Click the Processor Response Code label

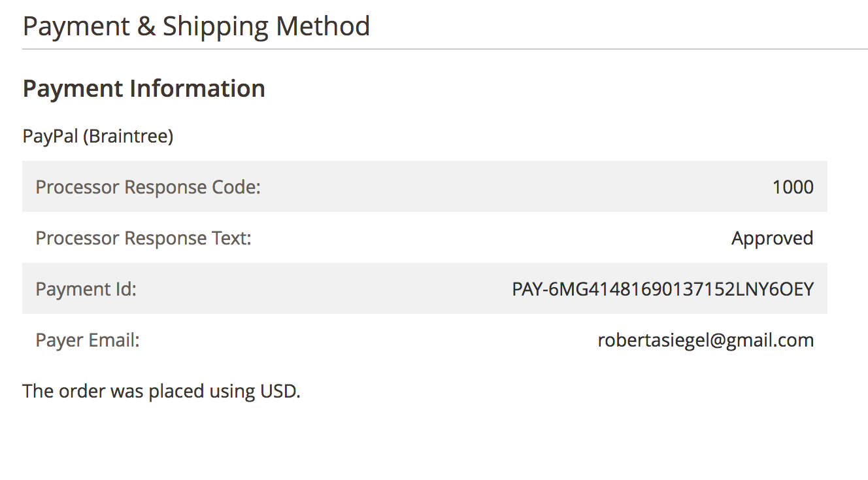(x=148, y=187)
